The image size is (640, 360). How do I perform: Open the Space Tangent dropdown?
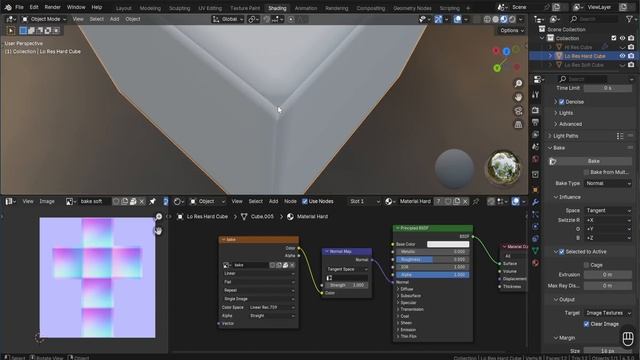pyautogui.click(x=608, y=211)
